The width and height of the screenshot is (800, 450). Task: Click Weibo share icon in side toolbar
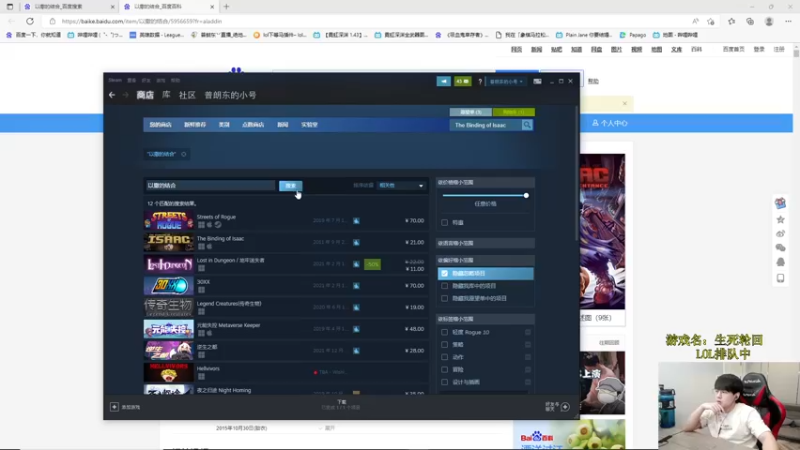coord(780,234)
